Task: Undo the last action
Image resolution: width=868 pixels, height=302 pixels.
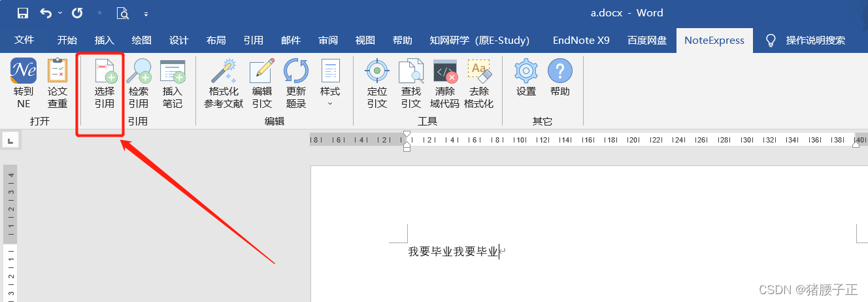Action: pos(46,13)
